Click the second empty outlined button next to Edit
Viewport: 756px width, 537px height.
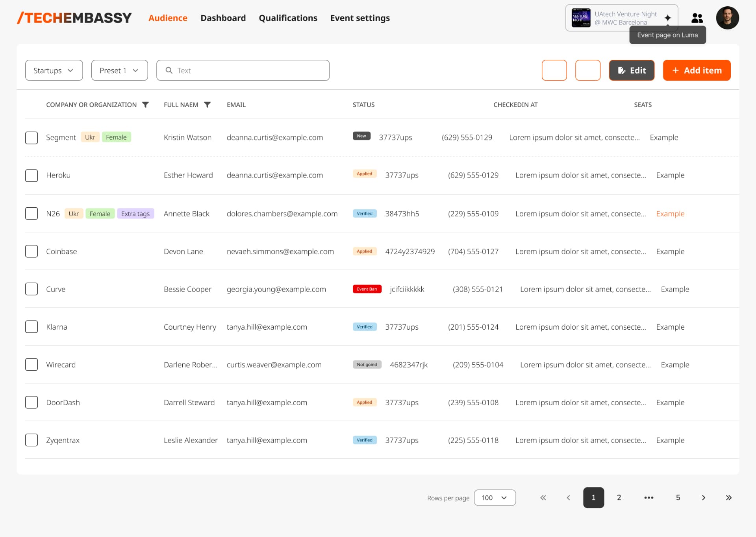point(588,70)
